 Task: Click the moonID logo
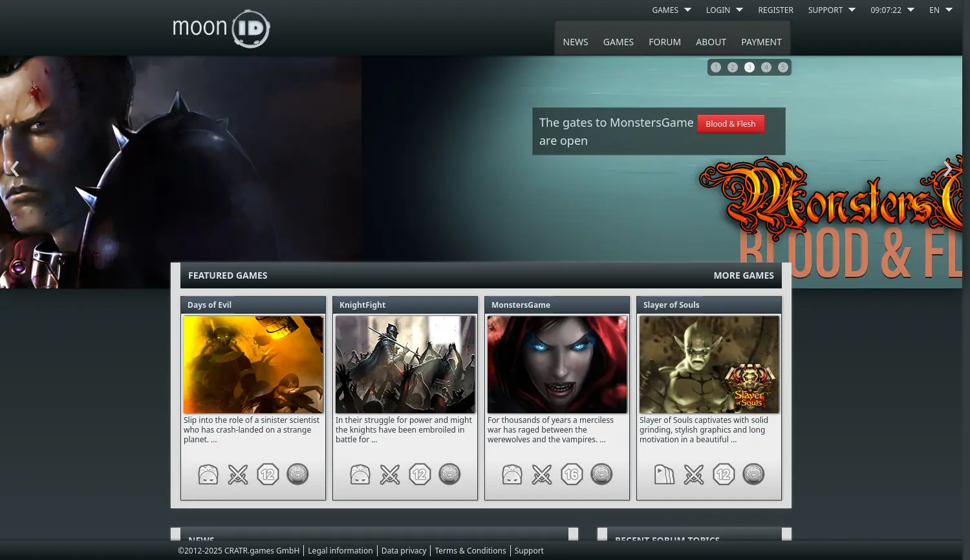[x=221, y=28]
